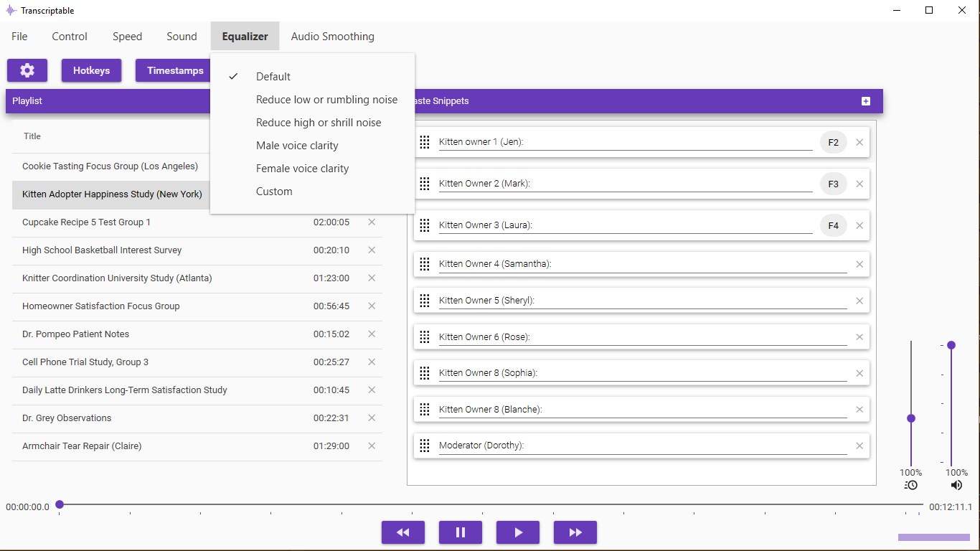Image resolution: width=980 pixels, height=551 pixels.
Task: Click drag handle for Kitten Owner 5 (Sheryl) snippet
Action: pyautogui.click(x=425, y=301)
